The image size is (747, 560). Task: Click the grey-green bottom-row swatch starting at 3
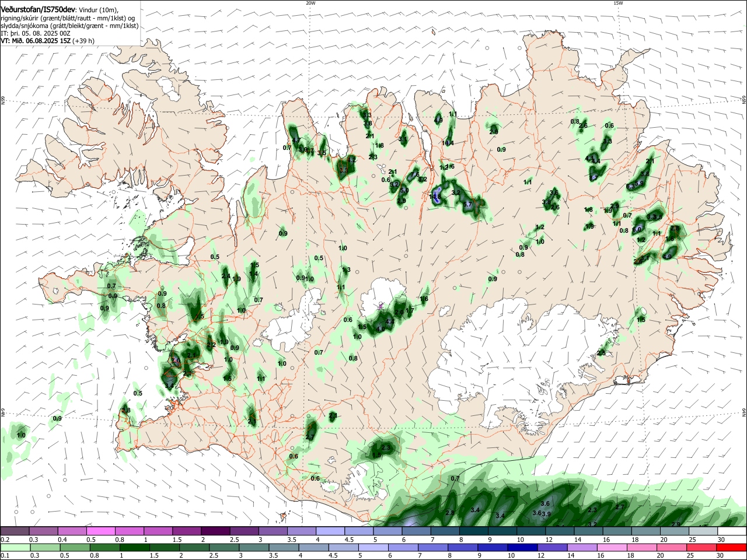click(254, 547)
